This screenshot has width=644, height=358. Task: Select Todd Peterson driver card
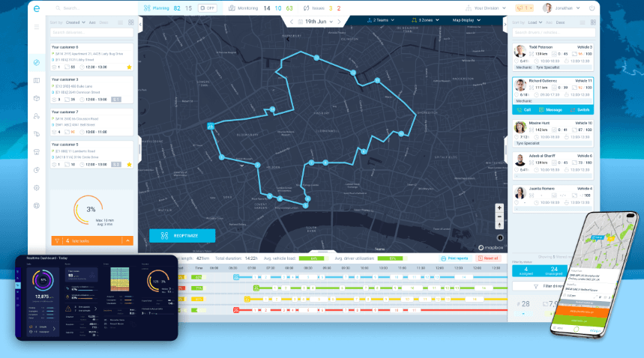tap(553, 57)
